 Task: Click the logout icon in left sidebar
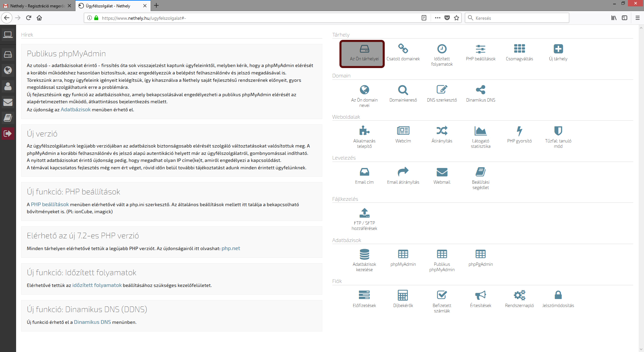click(8, 134)
